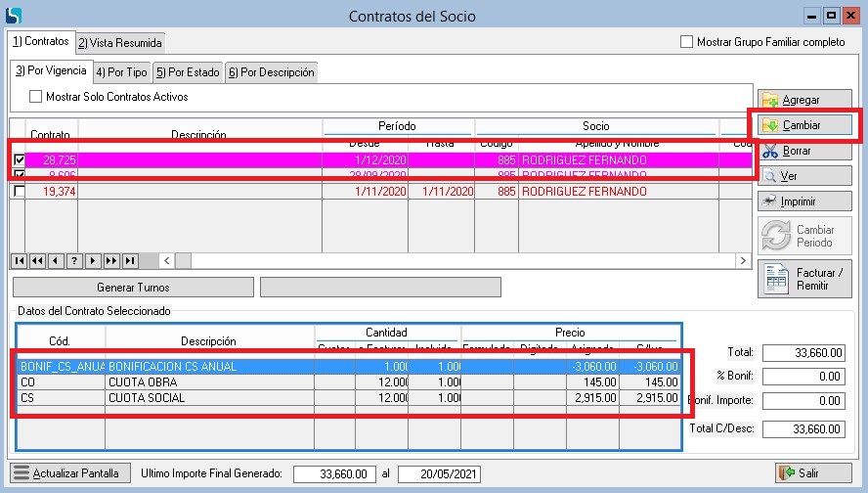Open the Por Tipo tab

coord(121,72)
